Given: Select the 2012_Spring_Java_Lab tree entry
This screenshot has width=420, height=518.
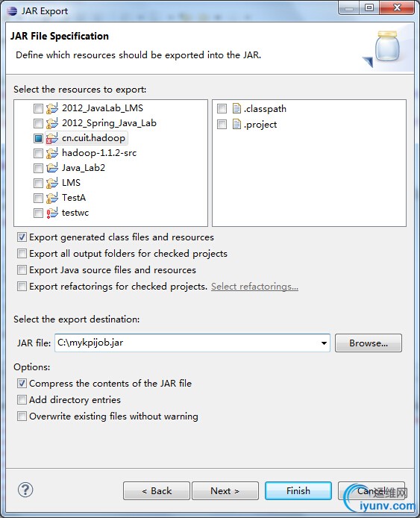Looking at the screenshot, I should coord(109,123).
